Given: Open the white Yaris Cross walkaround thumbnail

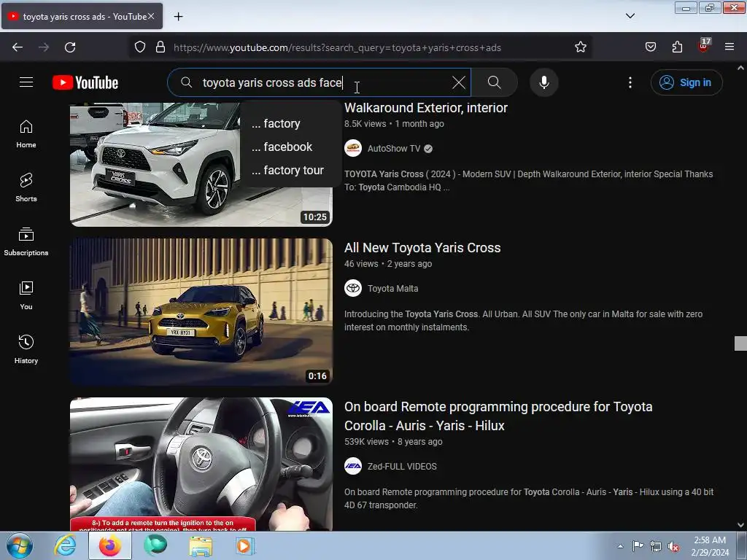Looking at the screenshot, I should coord(201,164).
